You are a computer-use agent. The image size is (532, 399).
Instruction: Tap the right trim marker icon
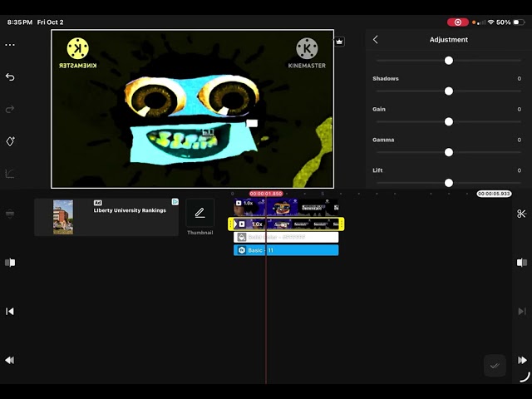pyautogui.click(x=522, y=263)
